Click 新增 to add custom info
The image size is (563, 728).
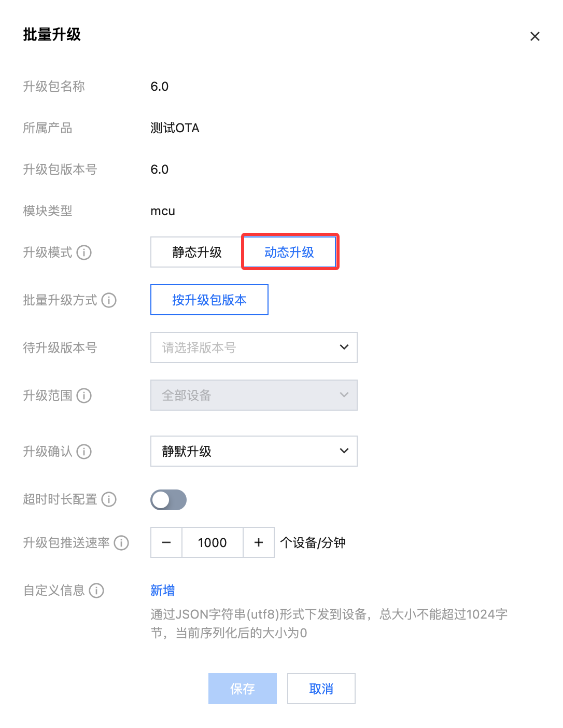(x=163, y=590)
